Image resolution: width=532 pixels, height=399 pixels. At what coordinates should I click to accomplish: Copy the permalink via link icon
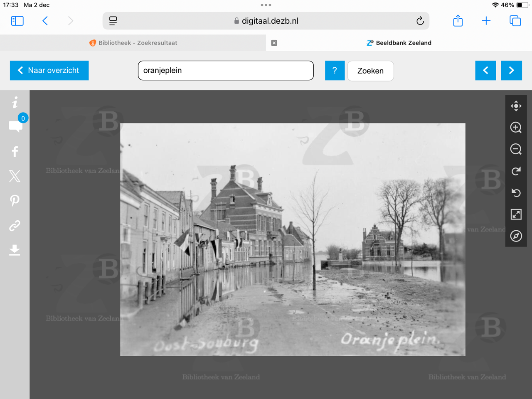(15, 226)
